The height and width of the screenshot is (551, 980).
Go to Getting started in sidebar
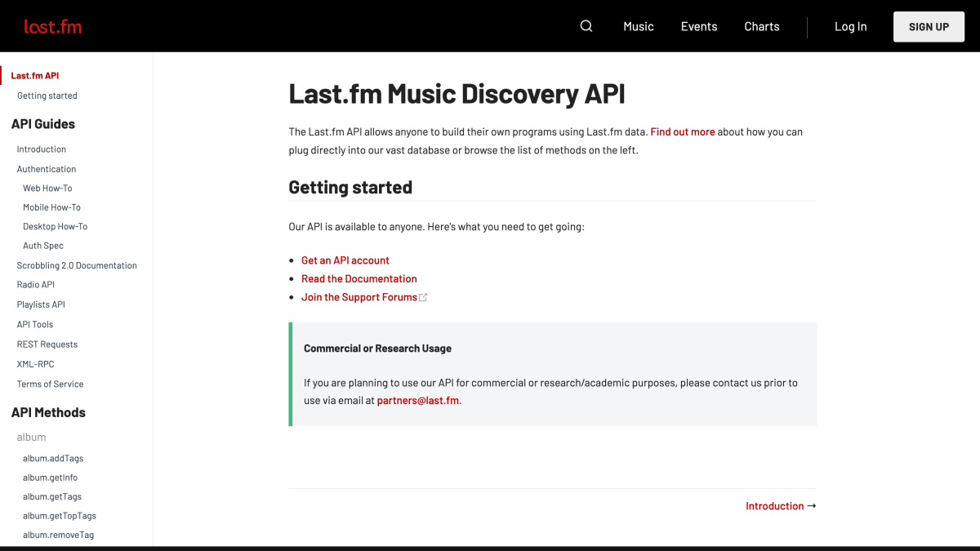click(47, 96)
